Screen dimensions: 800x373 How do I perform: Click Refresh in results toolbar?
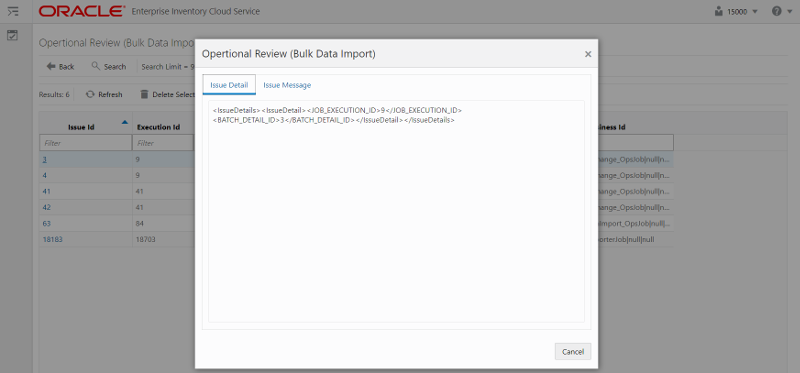click(104, 94)
